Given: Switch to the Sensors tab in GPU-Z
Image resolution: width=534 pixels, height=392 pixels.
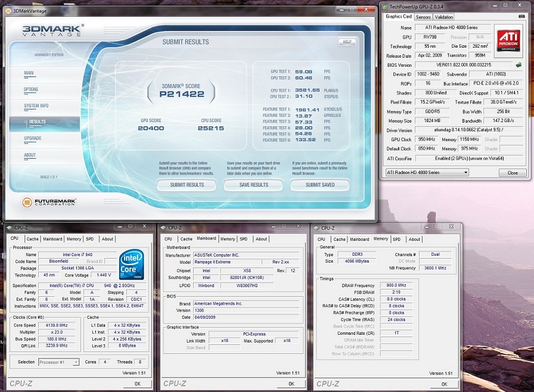Looking at the screenshot, I should [423, 17].
